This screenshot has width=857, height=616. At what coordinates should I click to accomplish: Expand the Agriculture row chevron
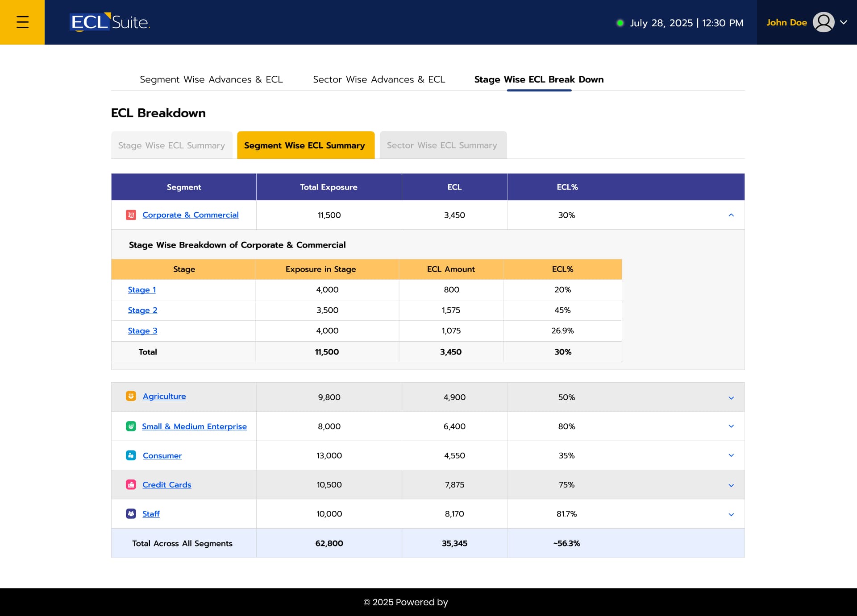tap(731, 398)
